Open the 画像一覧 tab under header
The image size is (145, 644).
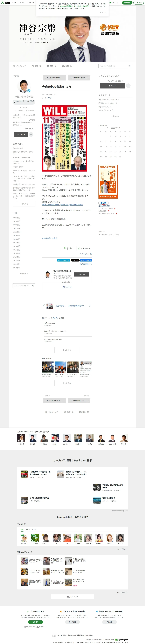click(52, 66)
